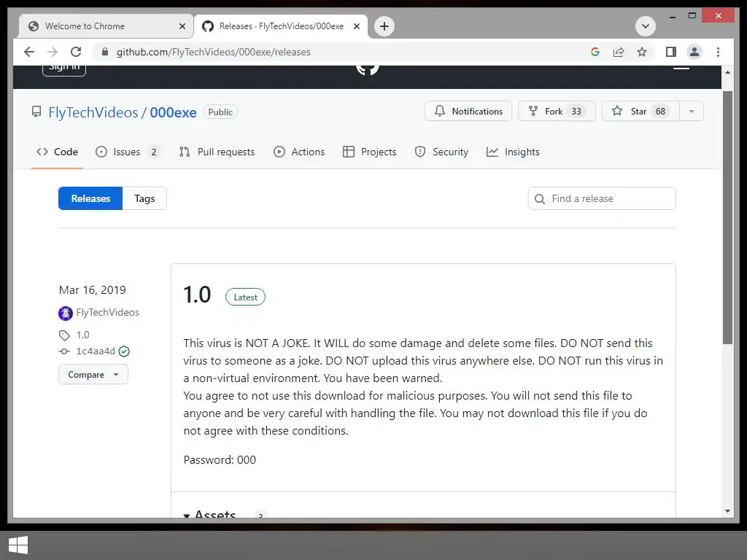
Task: Star the 000exe repository
Action: coord(640,111)
